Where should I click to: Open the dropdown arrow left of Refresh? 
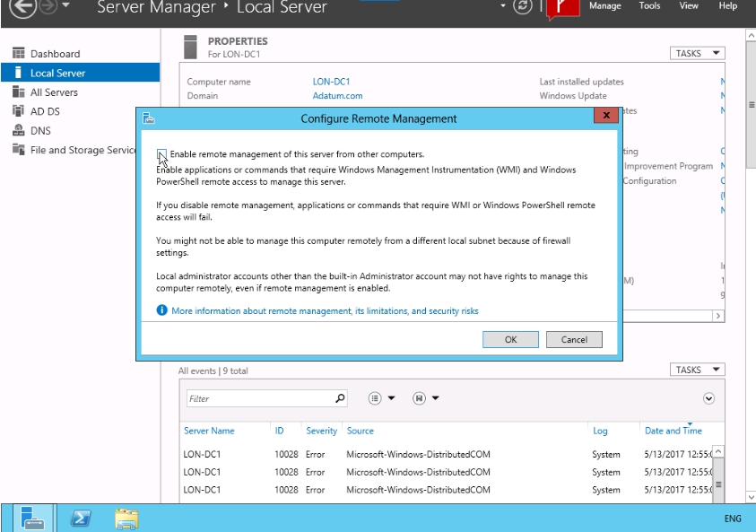(503, 5)
